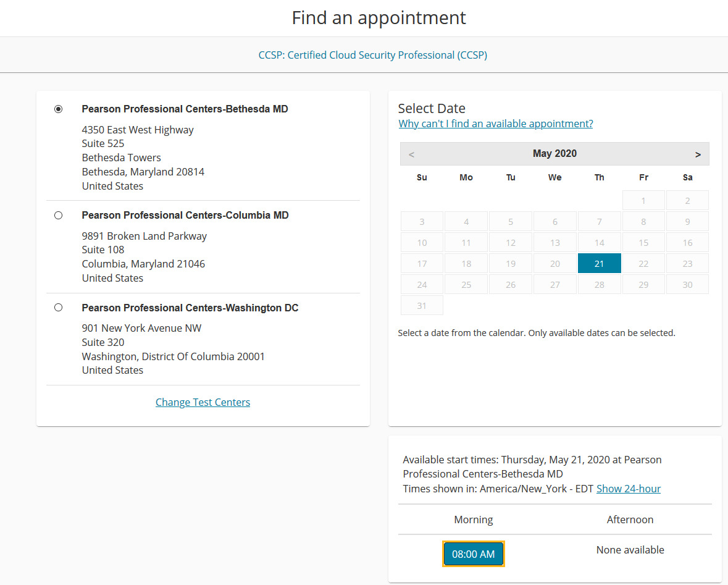Open the CCSP exam title link
Screen dimensions: 728x585
pos(372,55)
